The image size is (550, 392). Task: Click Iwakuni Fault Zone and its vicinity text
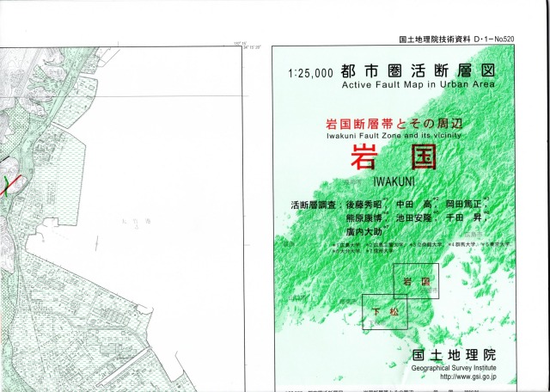coord(394,136)
